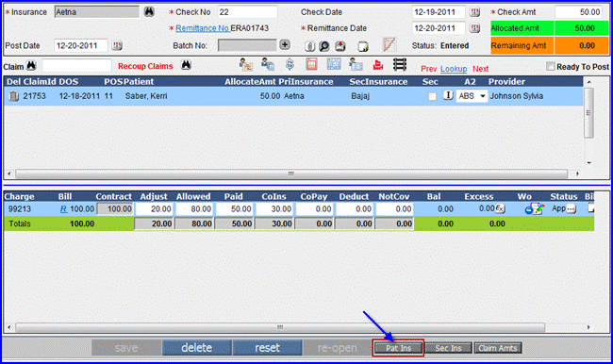
Task: Tick the Sec checkbox in claim 21753 row
Action: click(x=432, y=96)
